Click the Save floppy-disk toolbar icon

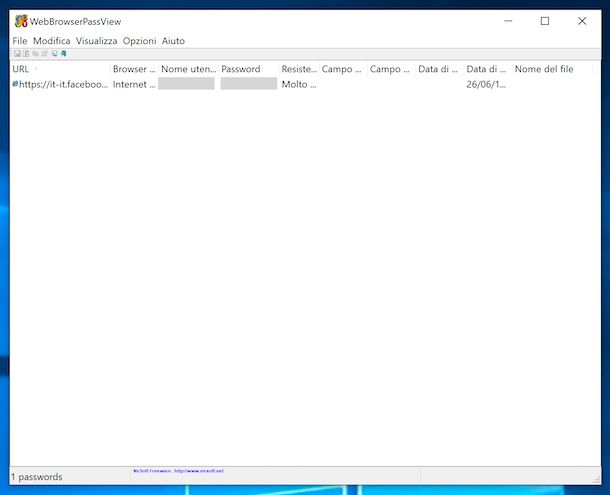pyautogui.click(x=17, y=54)
